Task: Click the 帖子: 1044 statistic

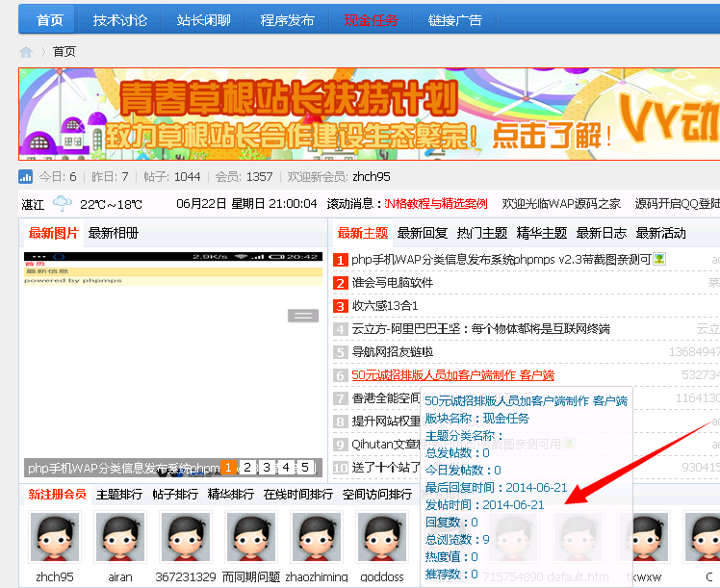Action: coord(171,177)
